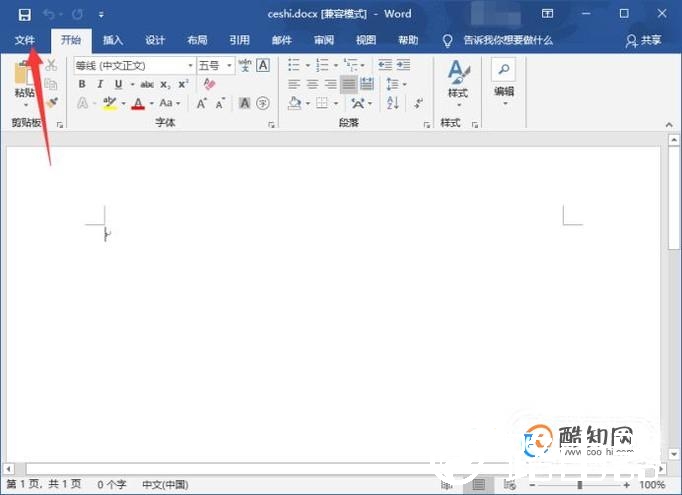Click the Multilevel List icon
Screen dimensions: 682x495
(351, 65)
